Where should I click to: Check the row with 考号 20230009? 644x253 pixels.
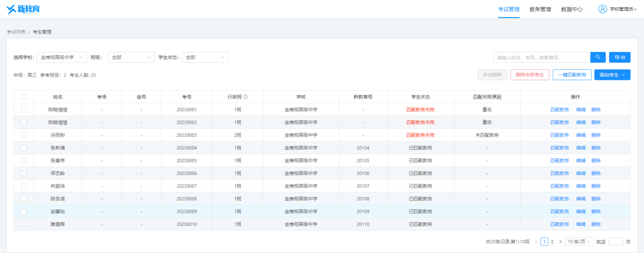pos(24,211)
